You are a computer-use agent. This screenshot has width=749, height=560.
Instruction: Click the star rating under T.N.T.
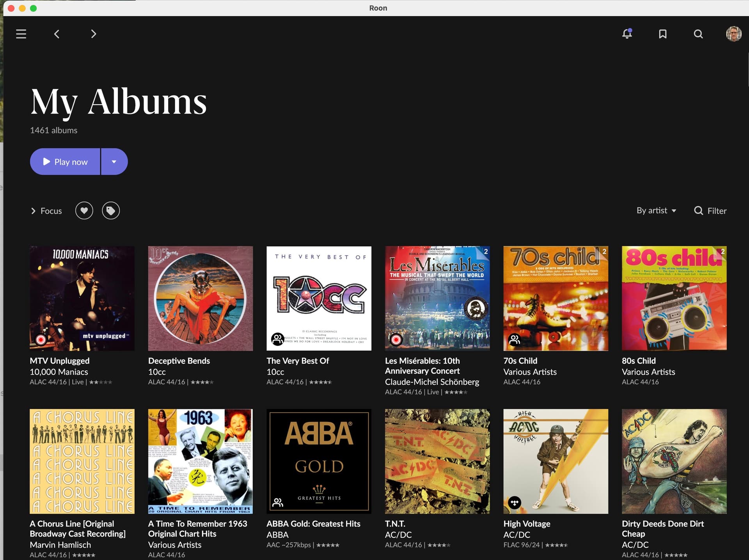tap(439, 545)
